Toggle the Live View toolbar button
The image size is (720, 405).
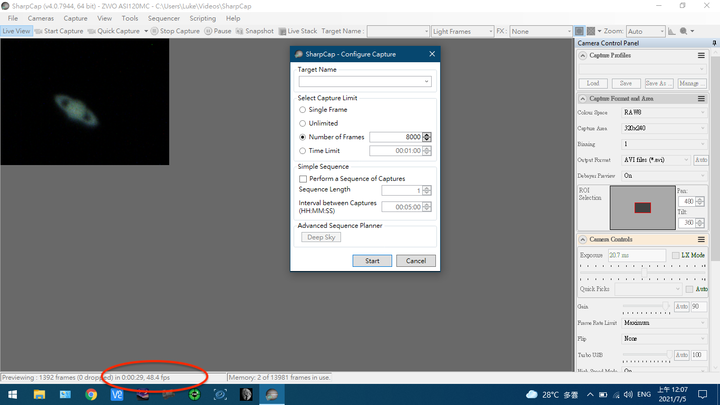coord(16,31)
